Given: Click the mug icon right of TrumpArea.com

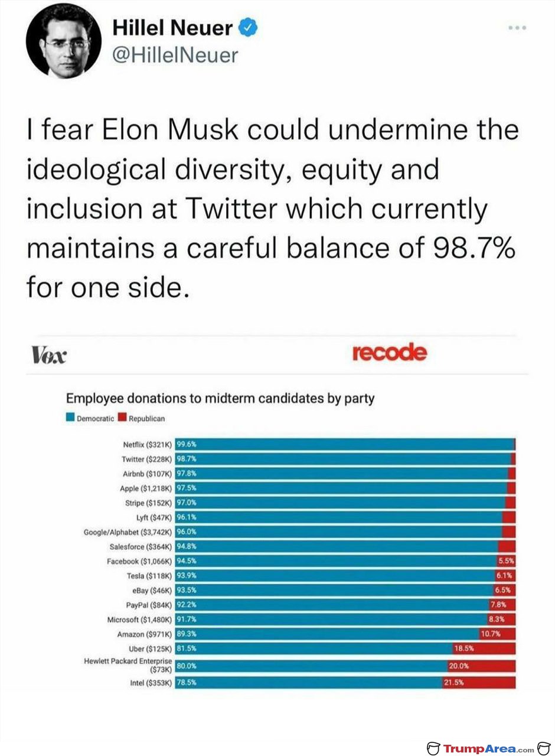Looking at the screenshot, I should pyautogui.click(x=543, y=749).
